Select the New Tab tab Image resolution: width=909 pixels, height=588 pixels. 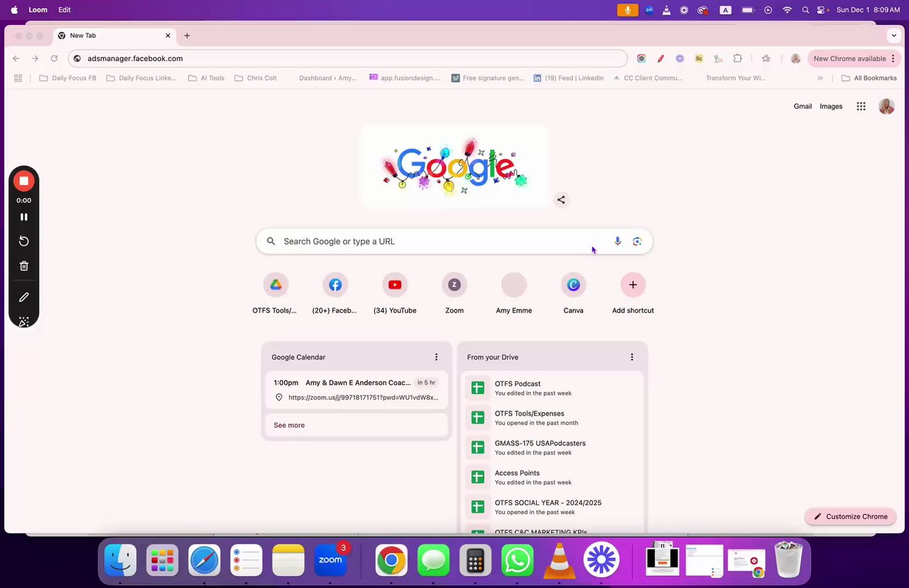[114, 36]
